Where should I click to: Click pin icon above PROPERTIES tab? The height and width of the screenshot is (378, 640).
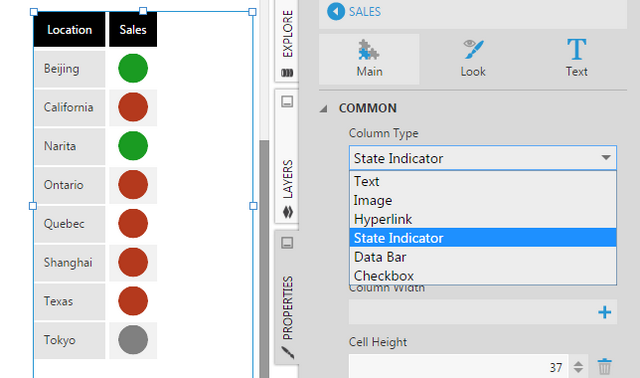[287, 243]
